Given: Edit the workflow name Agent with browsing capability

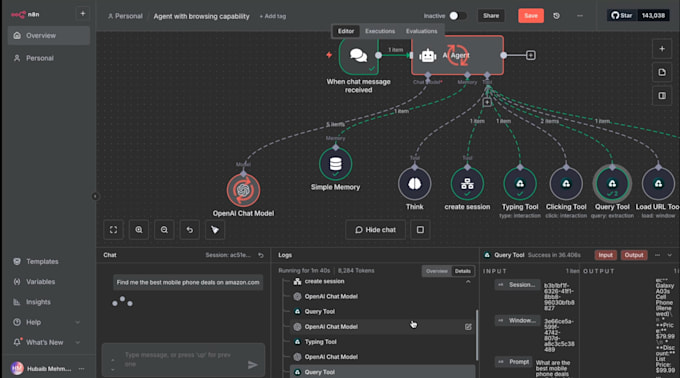Looking at the screenshot, I should tap(201, 16).
